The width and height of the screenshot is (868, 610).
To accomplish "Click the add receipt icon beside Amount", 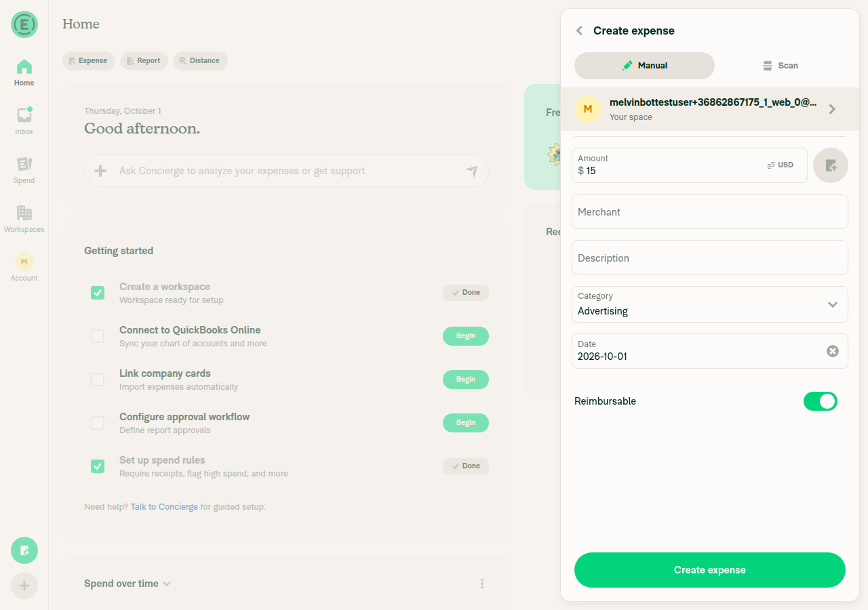I will click(831, 165).
